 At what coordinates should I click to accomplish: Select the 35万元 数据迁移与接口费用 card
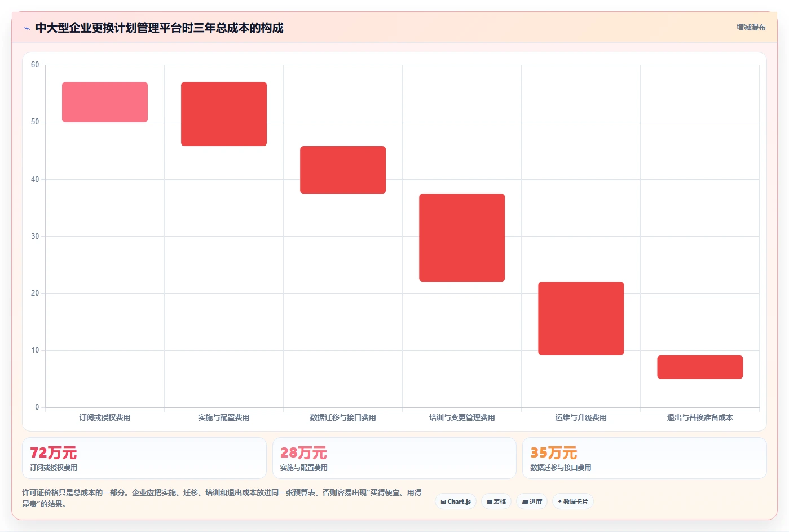point(645,458)
